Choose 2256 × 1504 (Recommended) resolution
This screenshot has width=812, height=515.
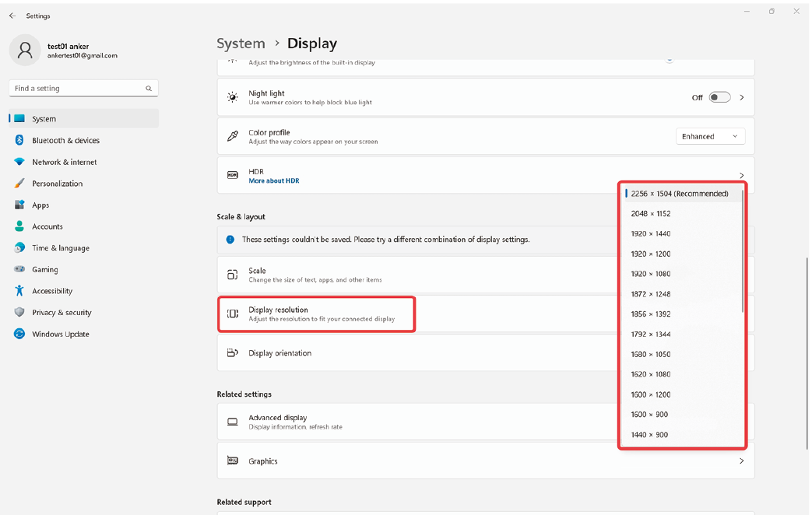[x=679, y=194]
